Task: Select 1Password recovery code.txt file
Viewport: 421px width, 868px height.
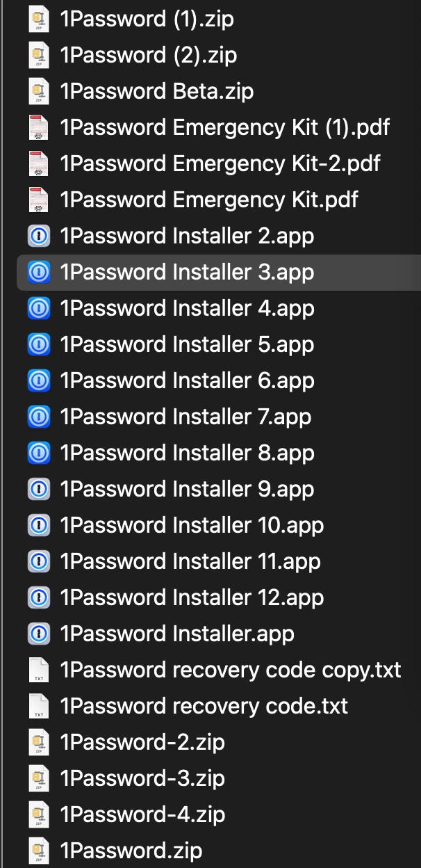Action: click(204, 706)
